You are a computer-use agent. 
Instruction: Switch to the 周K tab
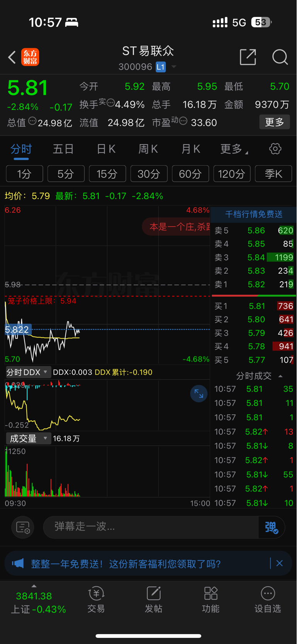[148, 149]
